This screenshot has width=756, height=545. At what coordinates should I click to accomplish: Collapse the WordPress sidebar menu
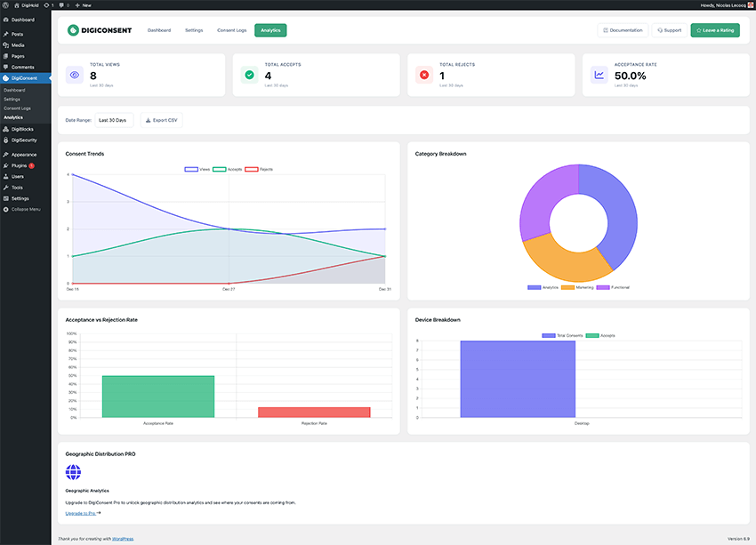[x=23, y=209]
